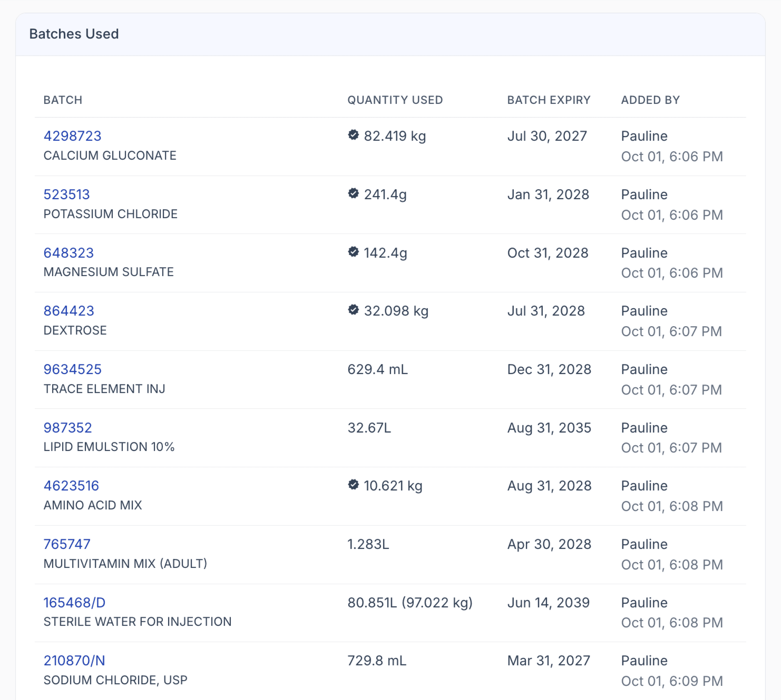
Task: Select the CALCIUM GLUCONATE ingredient name
Action: pyautogui.click(x=110, y=155)
